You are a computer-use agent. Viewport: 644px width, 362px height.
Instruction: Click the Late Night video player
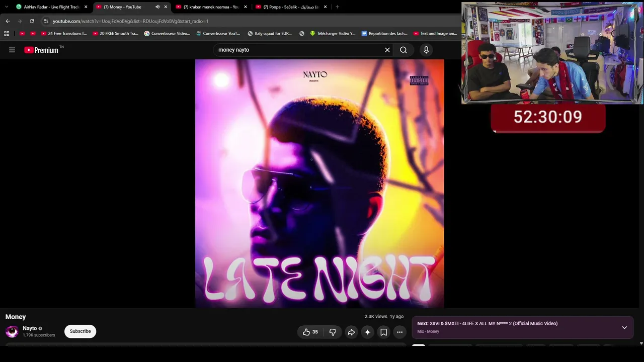point(319,184)
